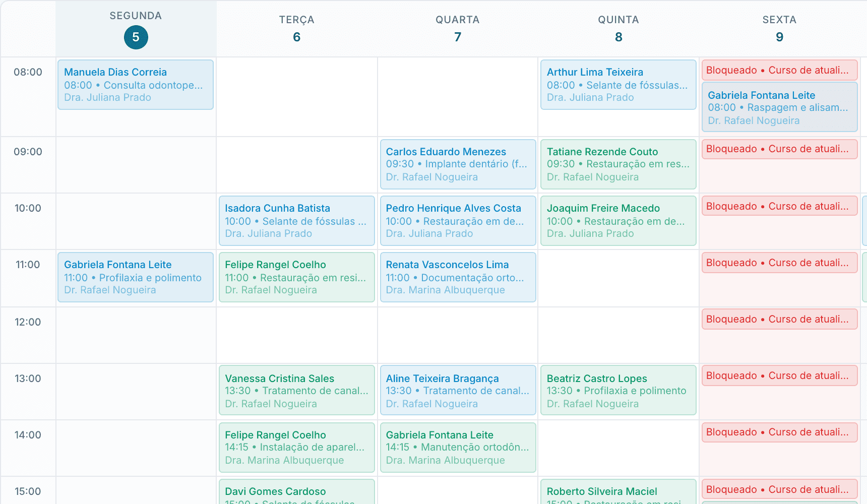The image size is (867, 504).
Task: Click Friday 15:00 Bloqueado block
Action: pyautogui.click(x=779, y=489)
